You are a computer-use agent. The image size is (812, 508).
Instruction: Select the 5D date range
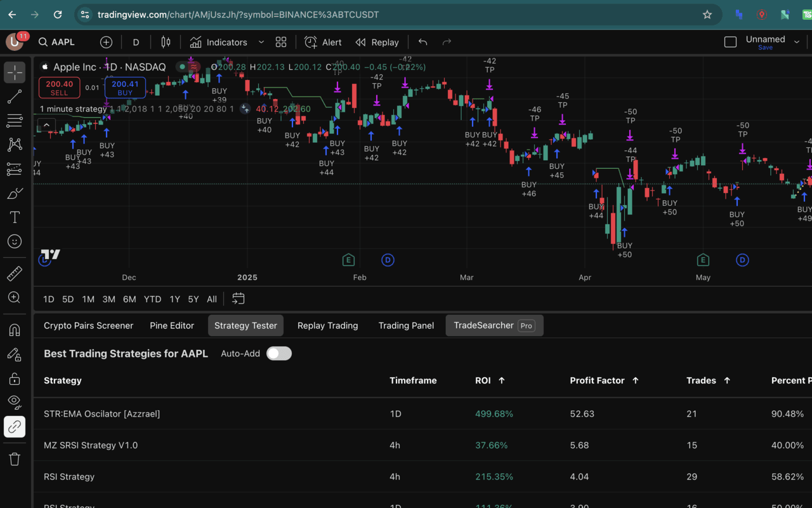[68, 299]
